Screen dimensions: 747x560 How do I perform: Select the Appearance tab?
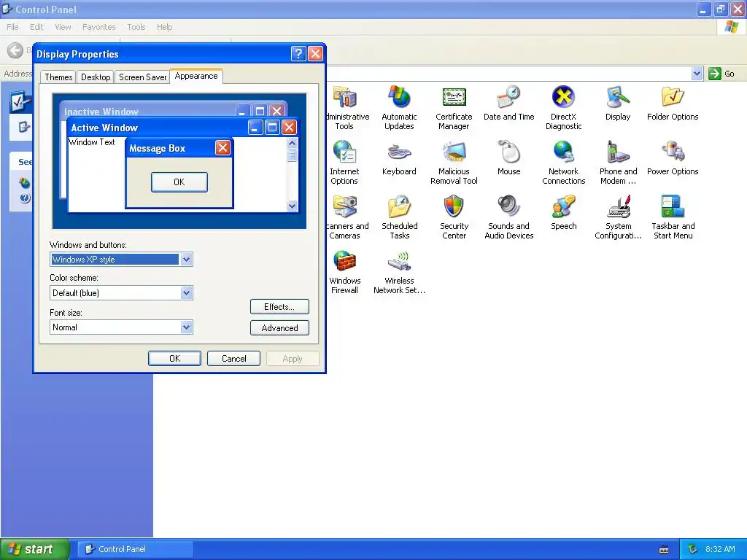click(x=196, y=76)
